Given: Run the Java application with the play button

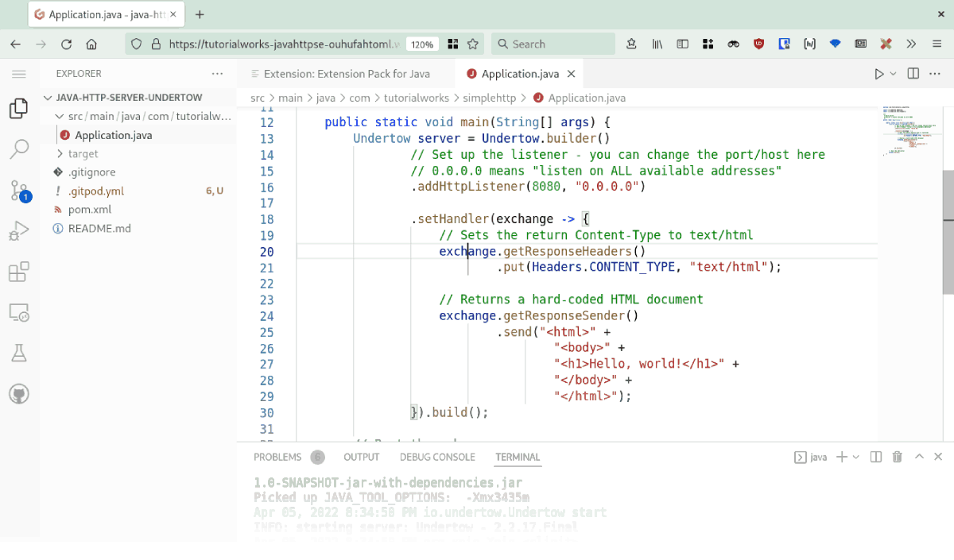Looking at the screenshot, I should 878,73.
